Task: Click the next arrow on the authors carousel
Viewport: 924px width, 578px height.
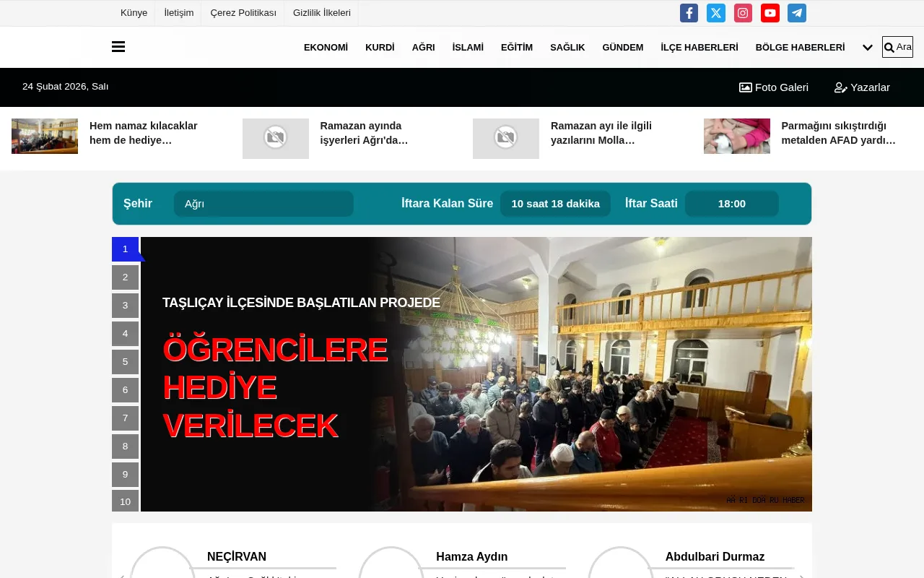Action: tap(801, 577)
